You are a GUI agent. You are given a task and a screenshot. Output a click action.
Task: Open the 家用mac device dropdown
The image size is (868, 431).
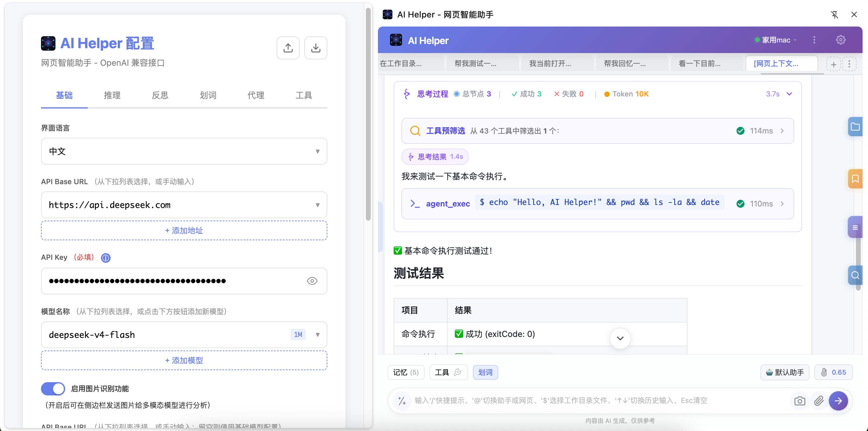(776, 40)
